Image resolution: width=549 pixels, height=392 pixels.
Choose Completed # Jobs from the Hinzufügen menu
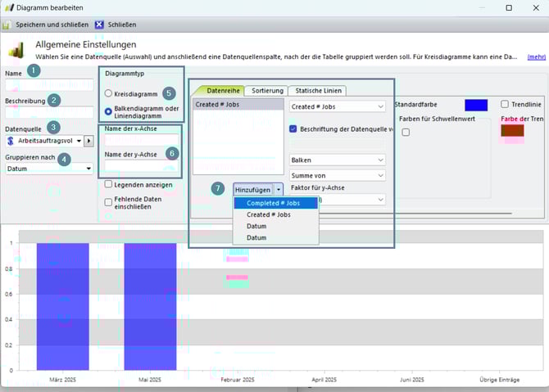pos(273,203)
